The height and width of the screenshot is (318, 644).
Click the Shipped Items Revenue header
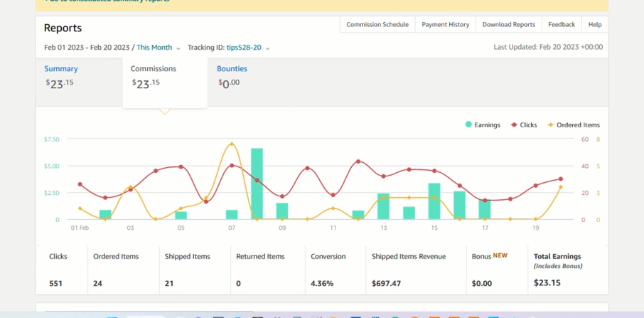(409, 256)
